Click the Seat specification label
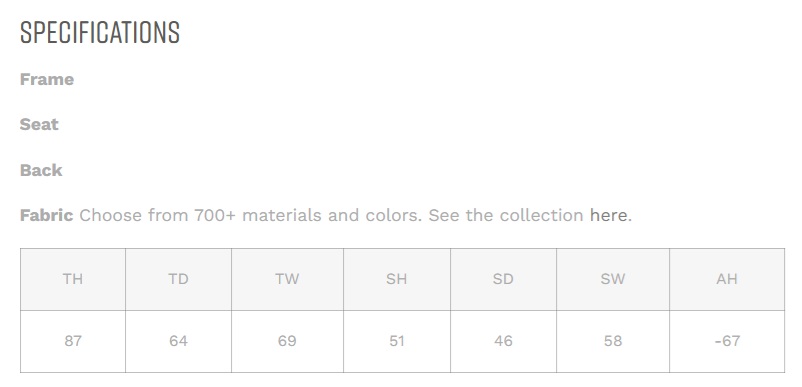 tap(39, 124)
